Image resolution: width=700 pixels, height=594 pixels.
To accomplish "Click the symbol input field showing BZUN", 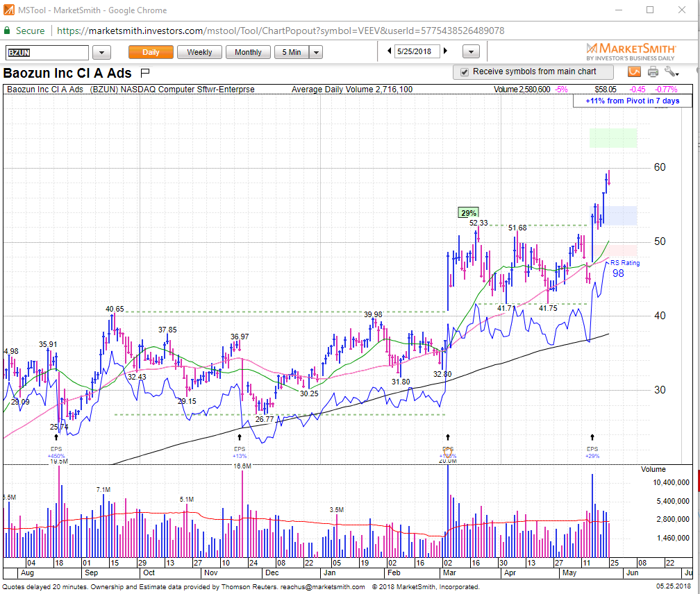I will [47, 53].
